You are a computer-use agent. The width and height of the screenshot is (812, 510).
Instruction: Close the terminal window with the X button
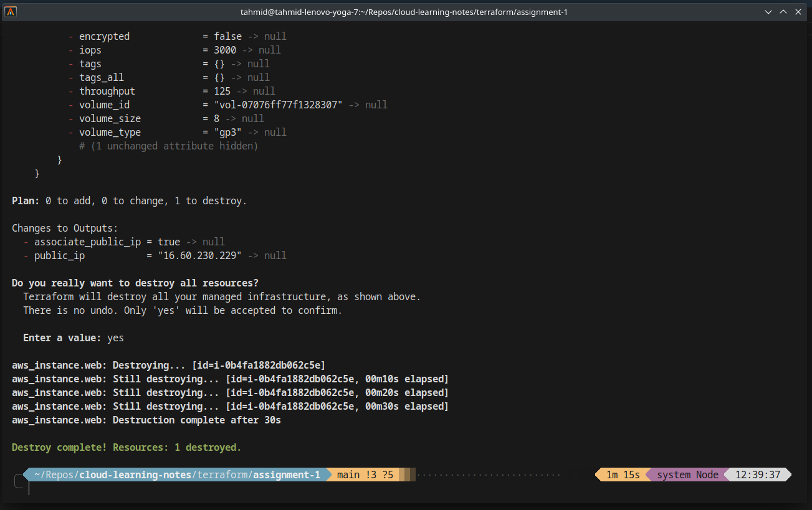[x=798, y=12]
